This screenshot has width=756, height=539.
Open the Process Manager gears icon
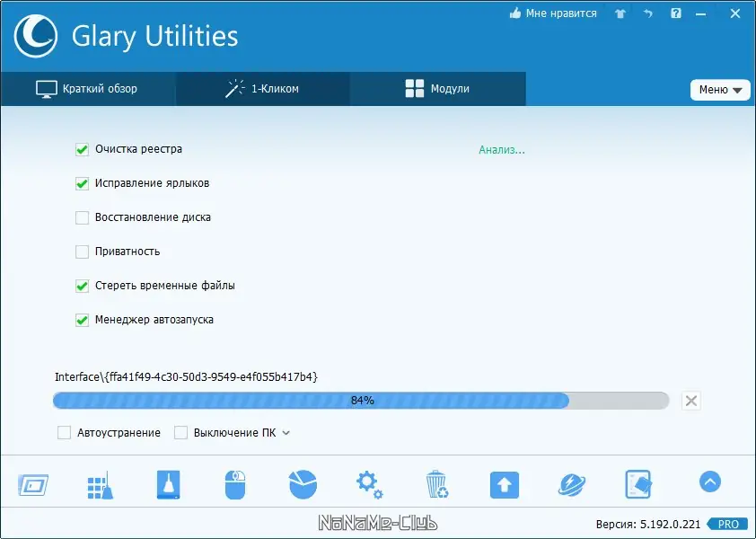pos(369,485)
